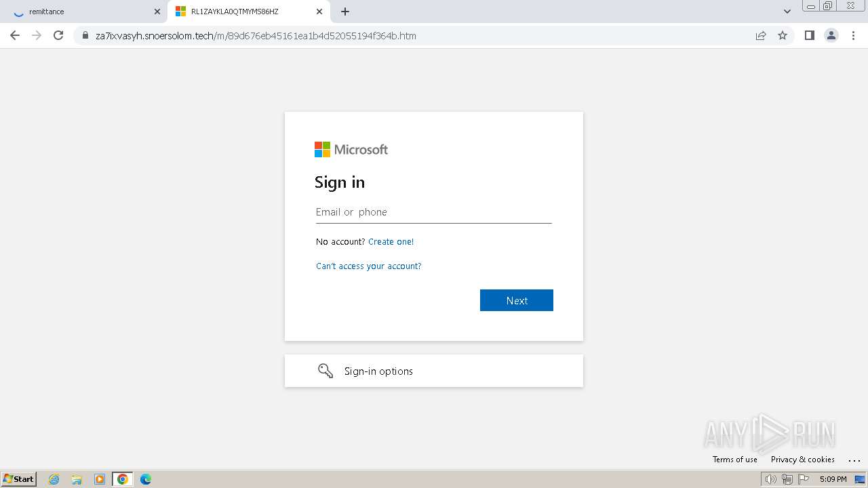Open the Terms of use link
868x488 pixels.
734,460
